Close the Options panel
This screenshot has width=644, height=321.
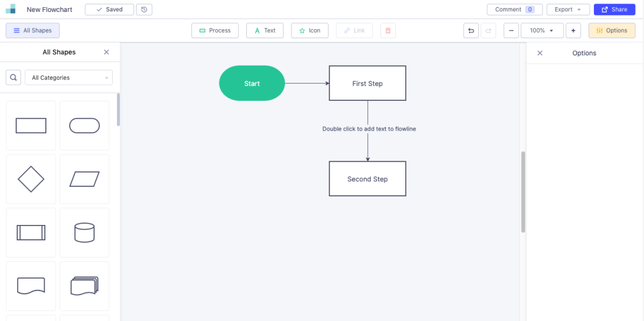(x=540, y=53)
